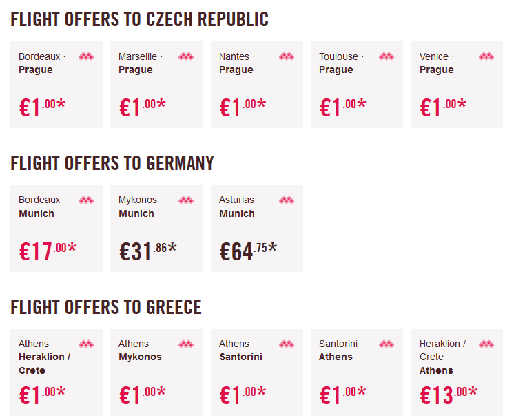Click the airline icon on the Venice–Prague card
The width and height of the screenshot is (505, 420).
coord(486,56)
